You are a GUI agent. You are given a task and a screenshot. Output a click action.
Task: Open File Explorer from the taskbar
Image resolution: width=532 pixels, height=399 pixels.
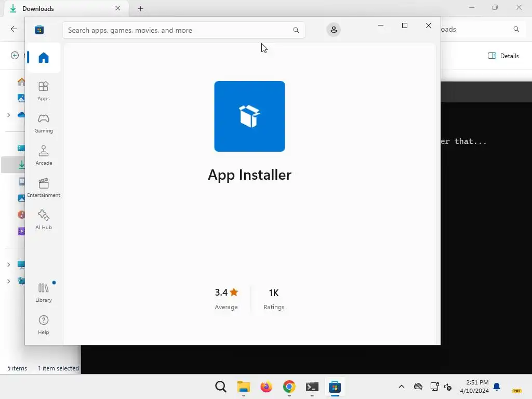(x=243, y=387)
